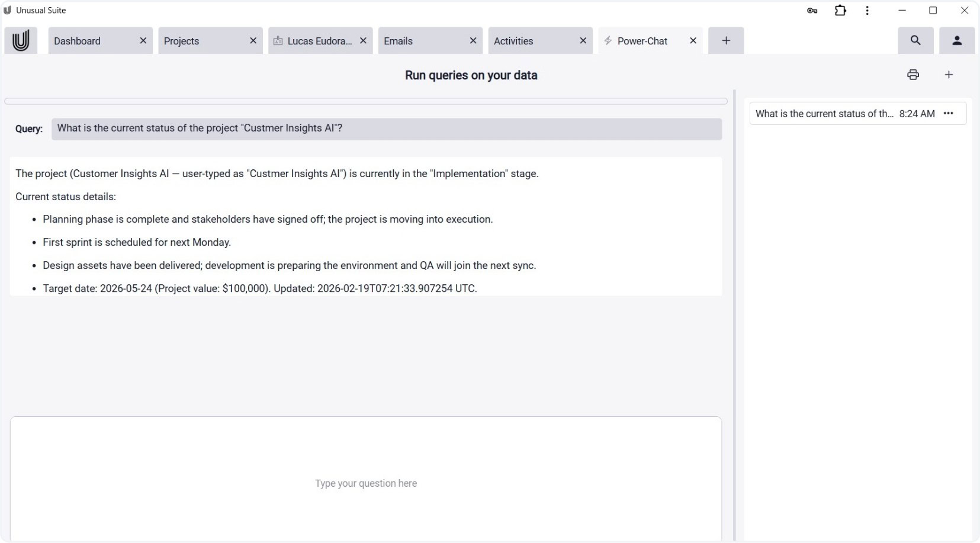The image size is (980, 543).
Task: Close the Projects tab
Action: pyautogui.click(x=253, y=41)
